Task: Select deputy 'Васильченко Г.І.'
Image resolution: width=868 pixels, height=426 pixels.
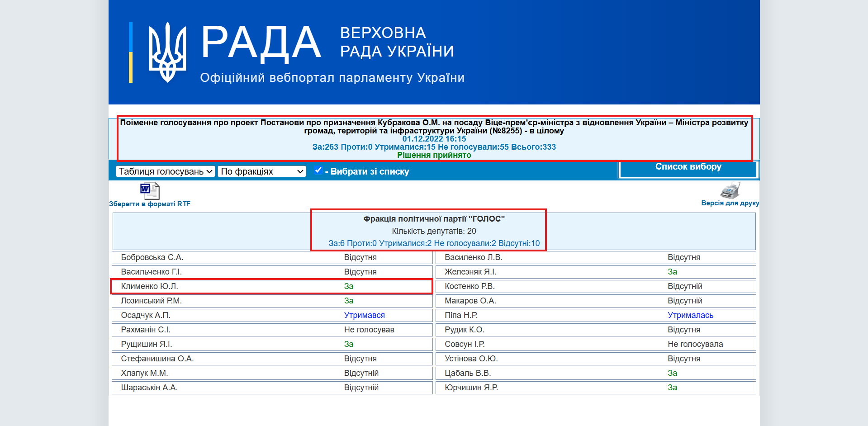Action: point(151,272)
